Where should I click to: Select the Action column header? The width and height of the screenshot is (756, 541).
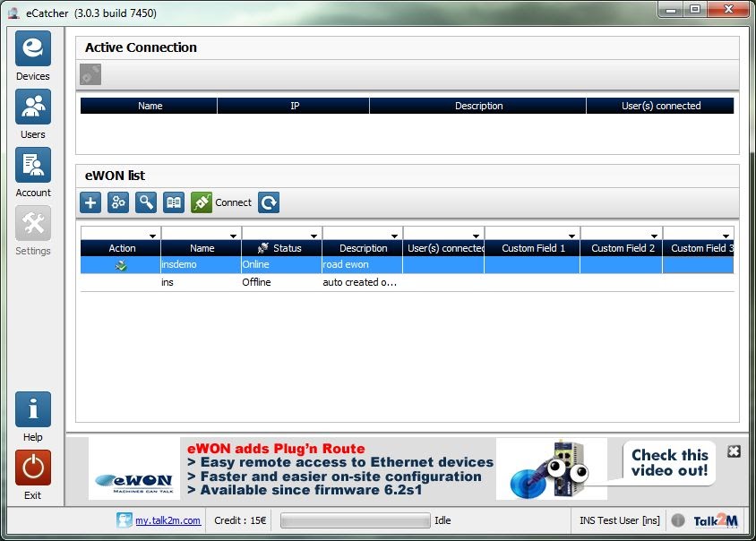tap(122, 248)
